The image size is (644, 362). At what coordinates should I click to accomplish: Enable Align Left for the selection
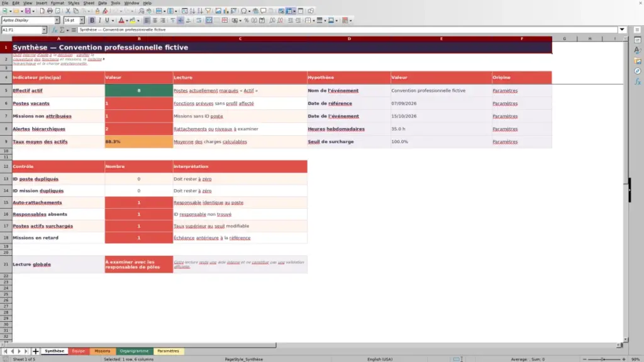point(147,21)
